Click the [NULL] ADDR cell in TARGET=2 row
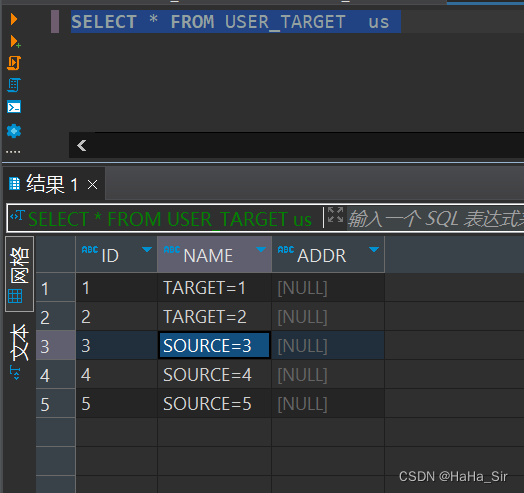This screenshot has height=493, width=524. 328,317
